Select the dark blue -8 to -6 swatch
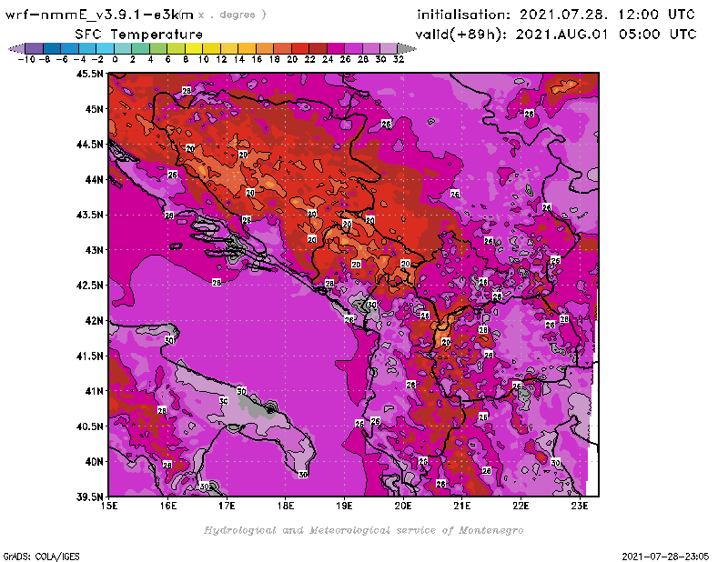 52,48
